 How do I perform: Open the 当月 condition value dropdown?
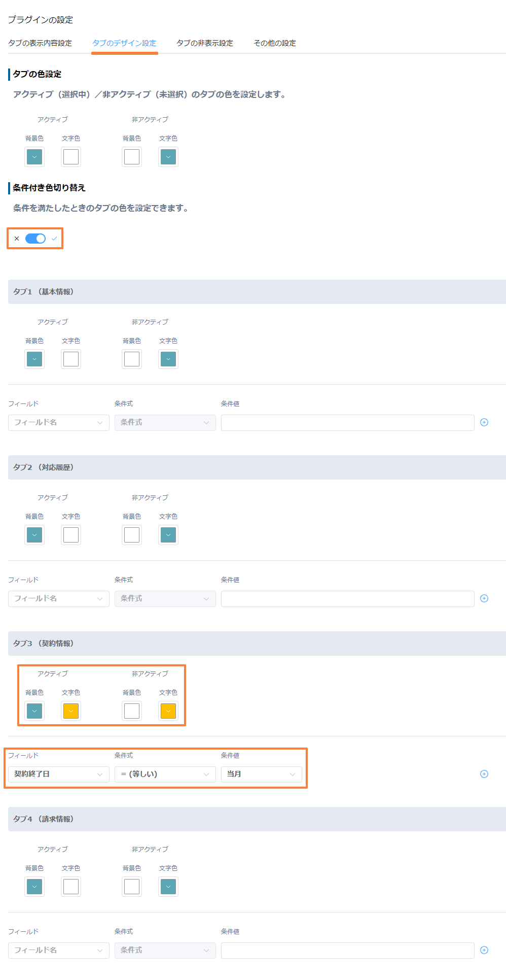pyautogui.click(x=262, y=774)
